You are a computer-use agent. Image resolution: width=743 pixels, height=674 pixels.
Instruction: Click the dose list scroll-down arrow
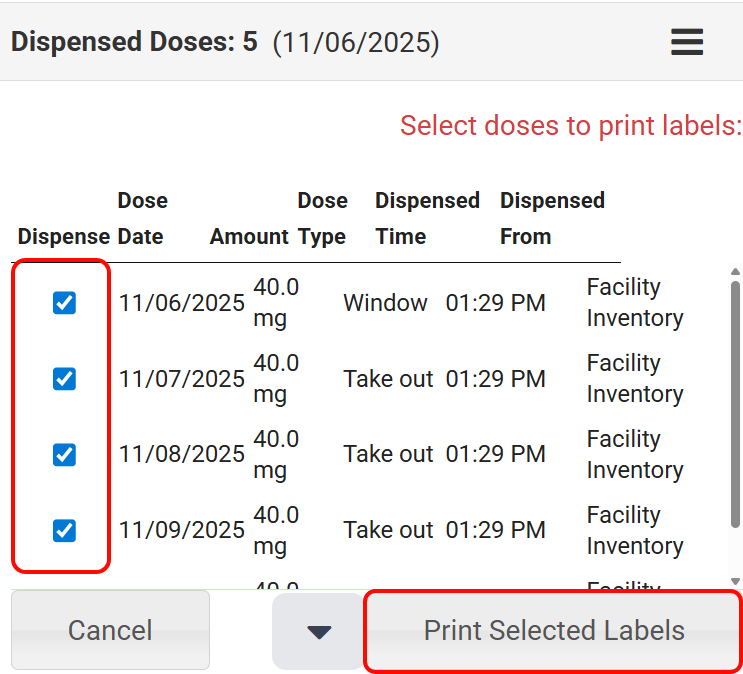(736, 581)
